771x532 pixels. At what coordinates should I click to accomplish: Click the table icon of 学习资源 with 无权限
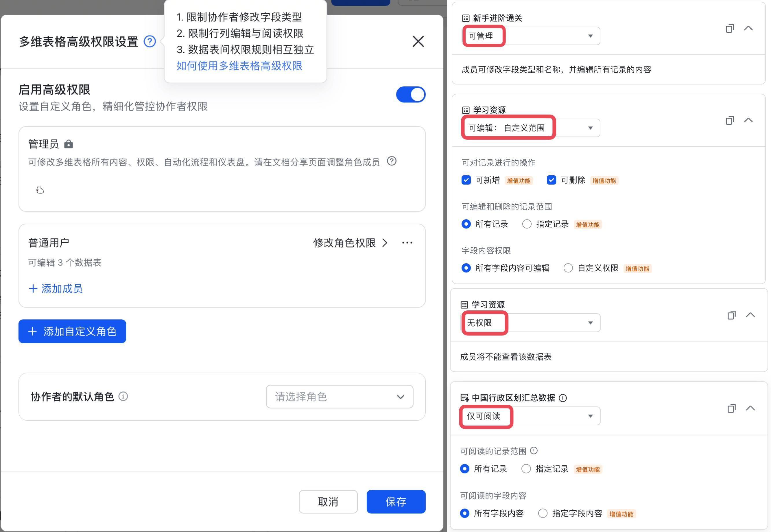coord(464,305)
